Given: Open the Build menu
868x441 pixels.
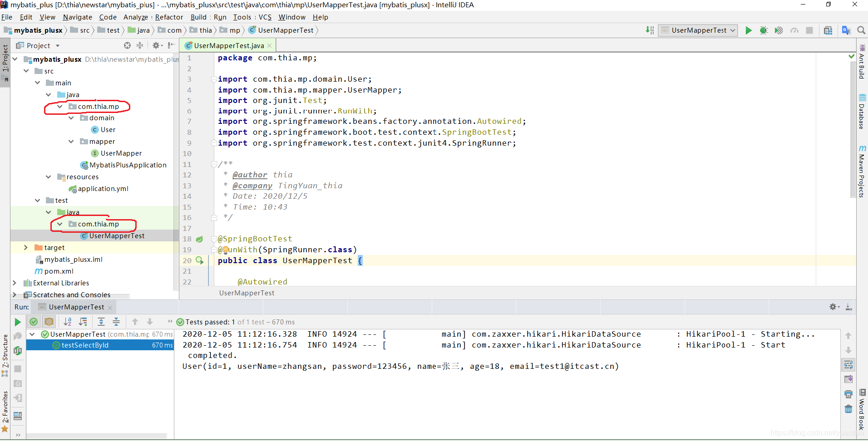Looking at the screenshot, I should click(x=198, y=17).
